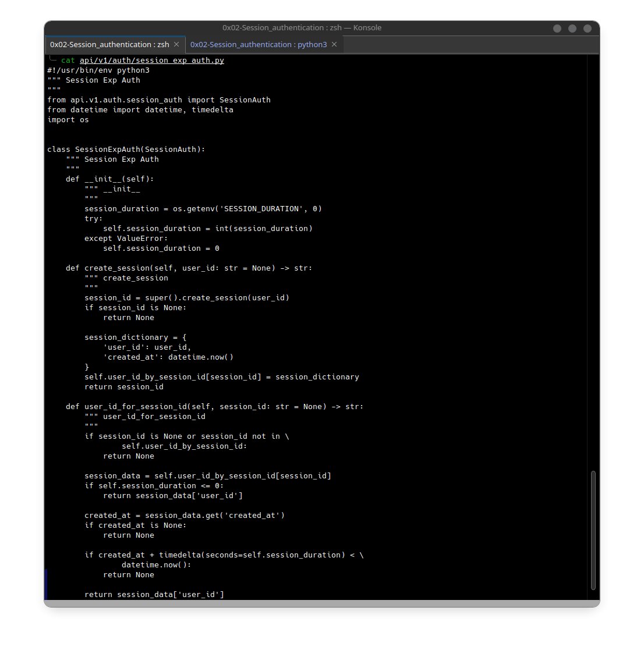Click the 'session_data = self.user_id_by_session_id[session_id]' line
The height and width of the screenshot is (657, 644).
[x=208, y=476]
